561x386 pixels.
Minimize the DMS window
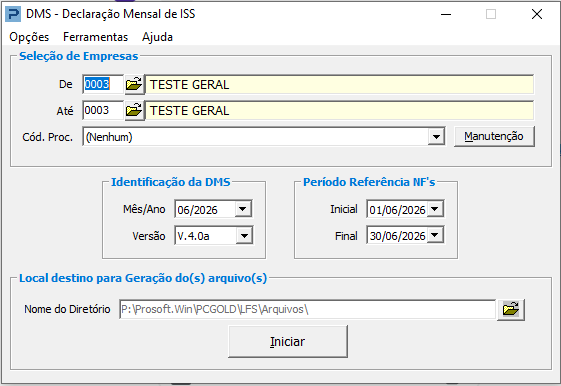pyautogui.click(x=446, y=14)
